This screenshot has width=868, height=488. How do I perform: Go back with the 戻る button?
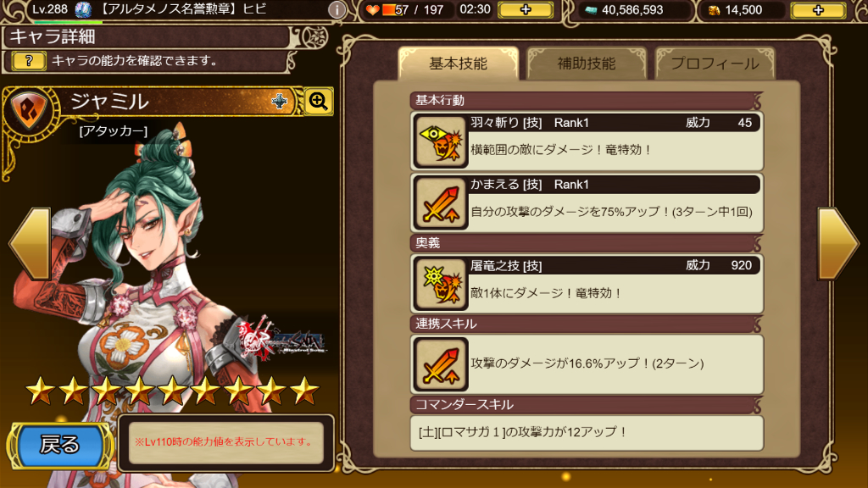[x=60, y=444]
